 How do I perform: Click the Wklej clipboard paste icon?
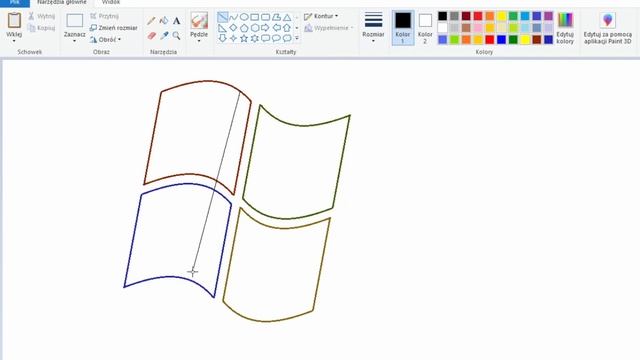pos(14,20)
